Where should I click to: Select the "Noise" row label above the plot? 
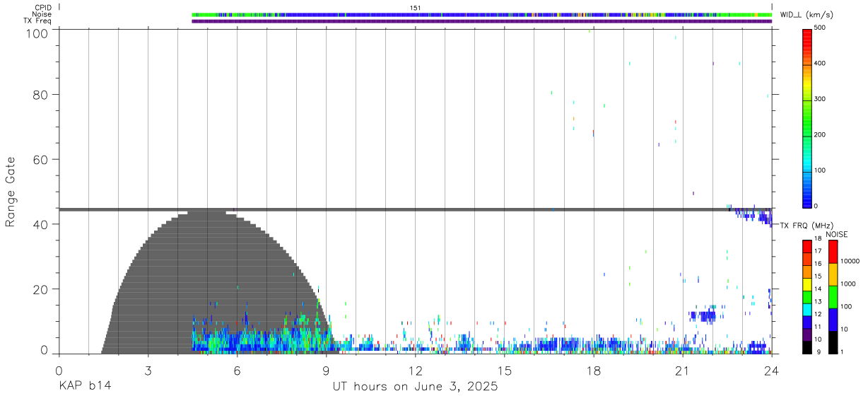click(41, 14)
